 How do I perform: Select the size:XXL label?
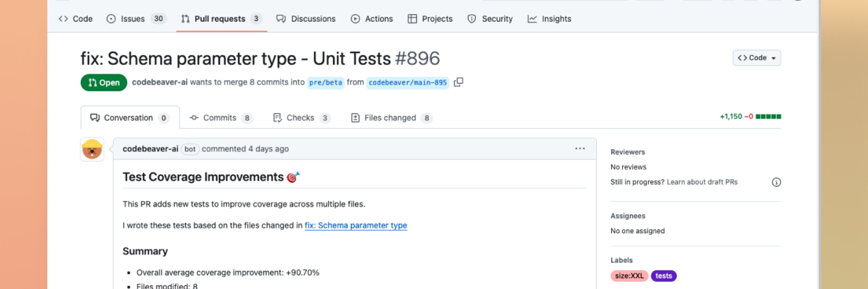click(629, 276)
